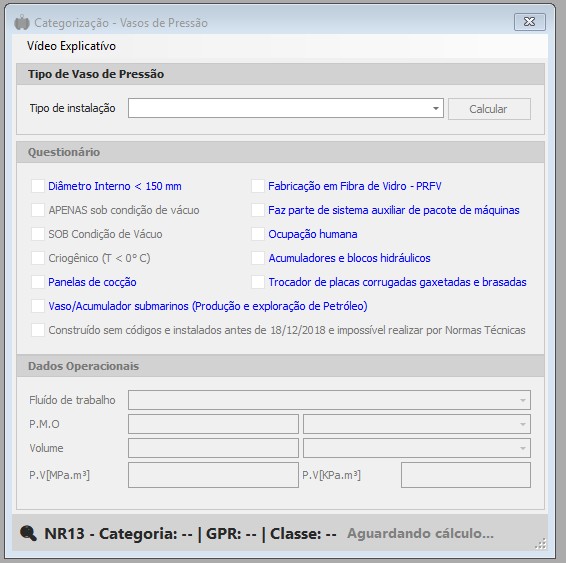Viewport: 566px width, 563px height.
Task: Open the Volume unit dropdown
Action: 417,448
